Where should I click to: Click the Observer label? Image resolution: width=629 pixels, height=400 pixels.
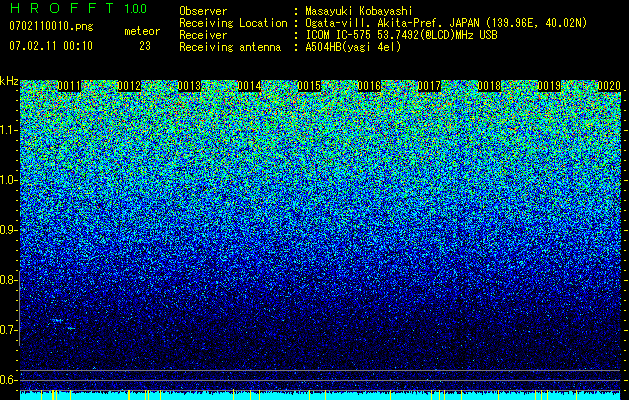(203, 12)
